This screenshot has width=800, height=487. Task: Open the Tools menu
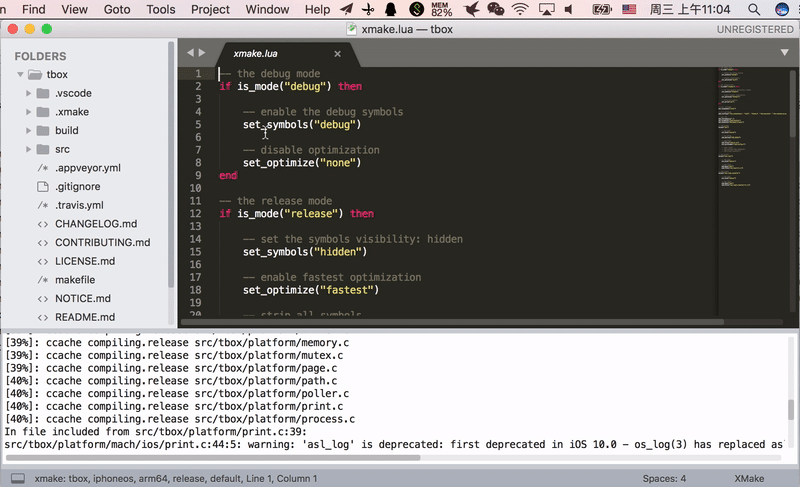pos(161,9)
